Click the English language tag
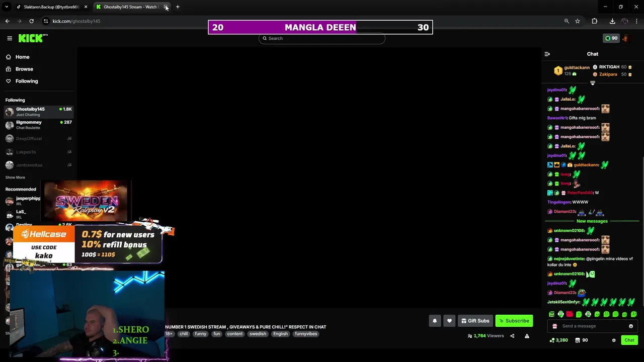Screen dimensions: 644x362 point(281,334)
